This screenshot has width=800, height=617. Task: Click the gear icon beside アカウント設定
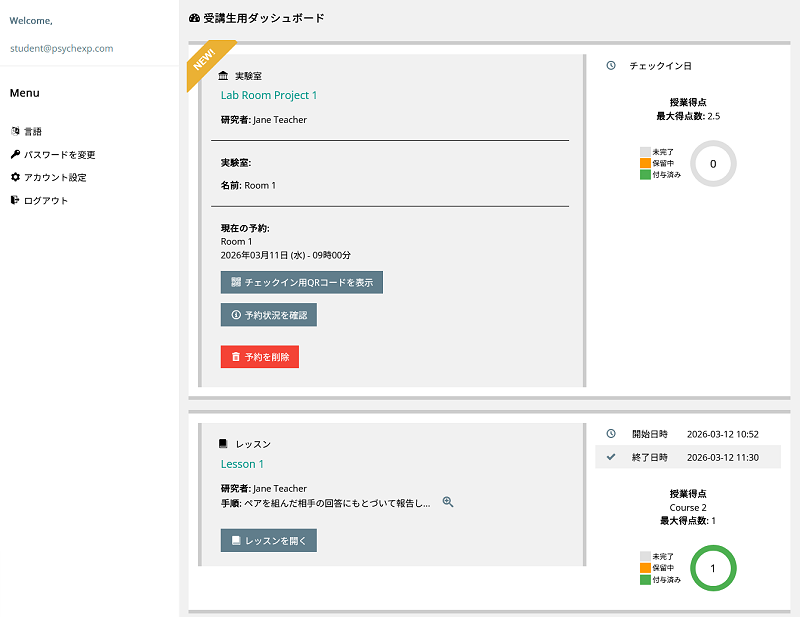click(15, 177)
